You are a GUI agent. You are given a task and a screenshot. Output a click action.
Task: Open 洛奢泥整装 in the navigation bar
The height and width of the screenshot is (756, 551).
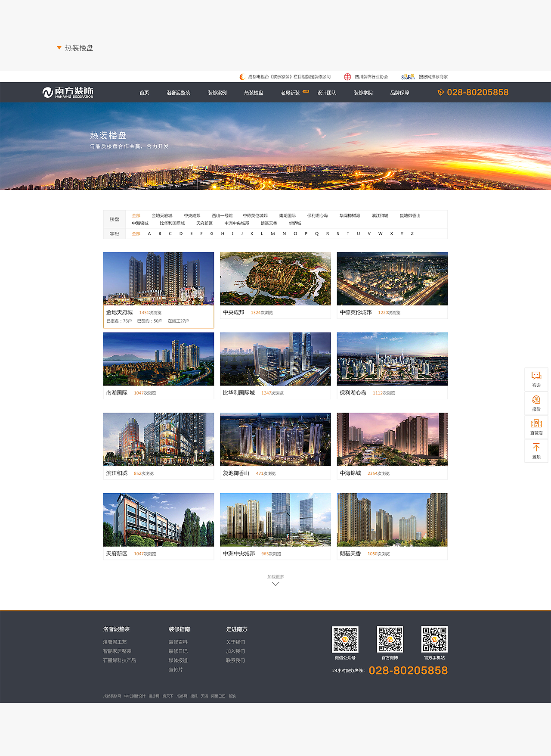(x=178, y=93)
